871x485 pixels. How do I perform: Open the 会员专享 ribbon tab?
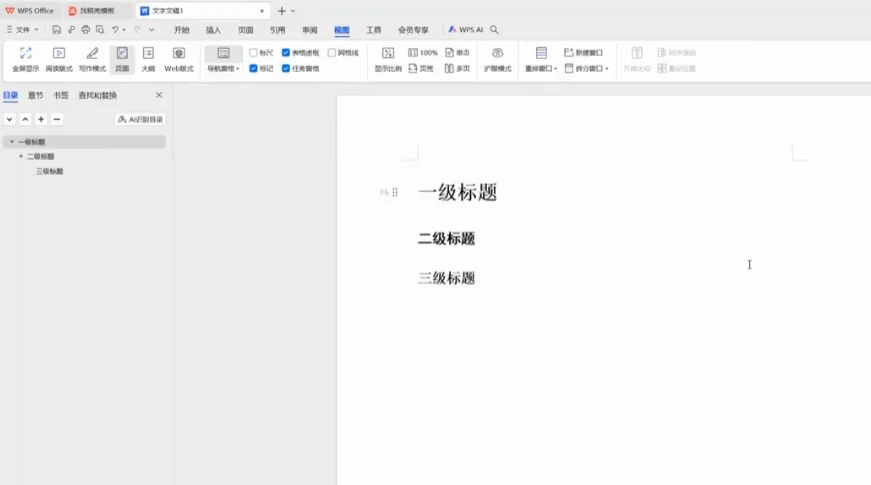click(413, 30)
